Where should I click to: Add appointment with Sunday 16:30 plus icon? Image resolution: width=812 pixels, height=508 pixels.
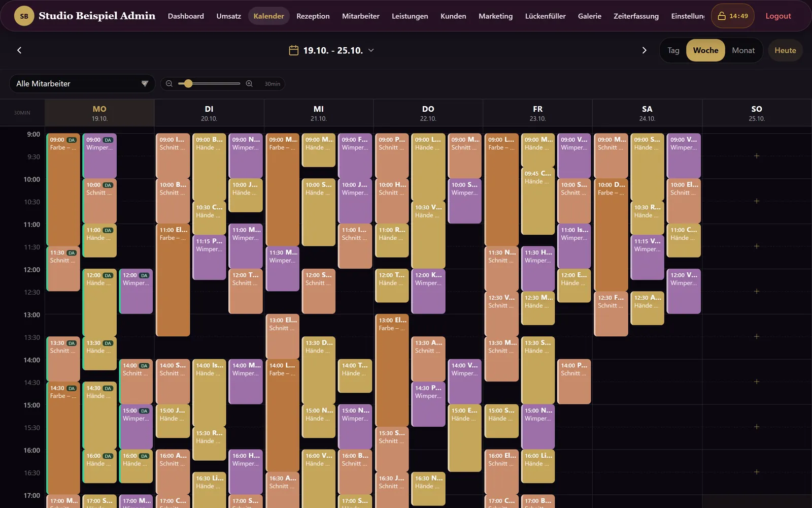(x=756, y=472)
